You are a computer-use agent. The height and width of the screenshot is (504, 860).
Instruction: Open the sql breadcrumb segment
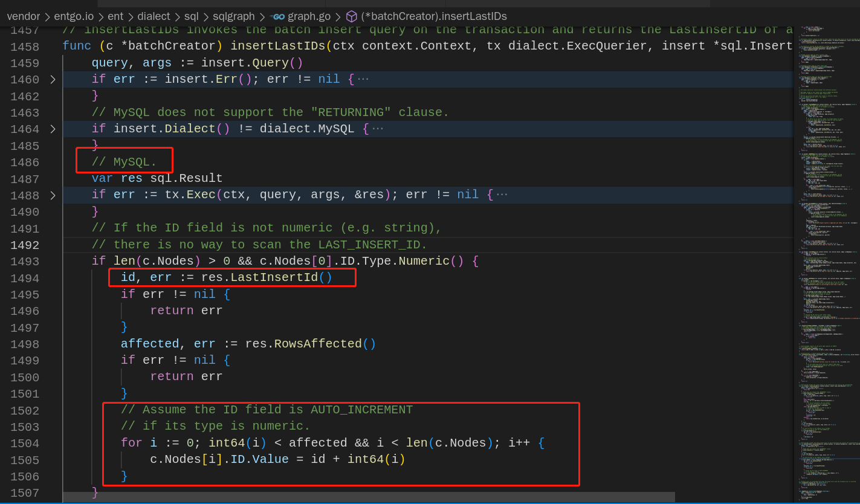point(192,16)
